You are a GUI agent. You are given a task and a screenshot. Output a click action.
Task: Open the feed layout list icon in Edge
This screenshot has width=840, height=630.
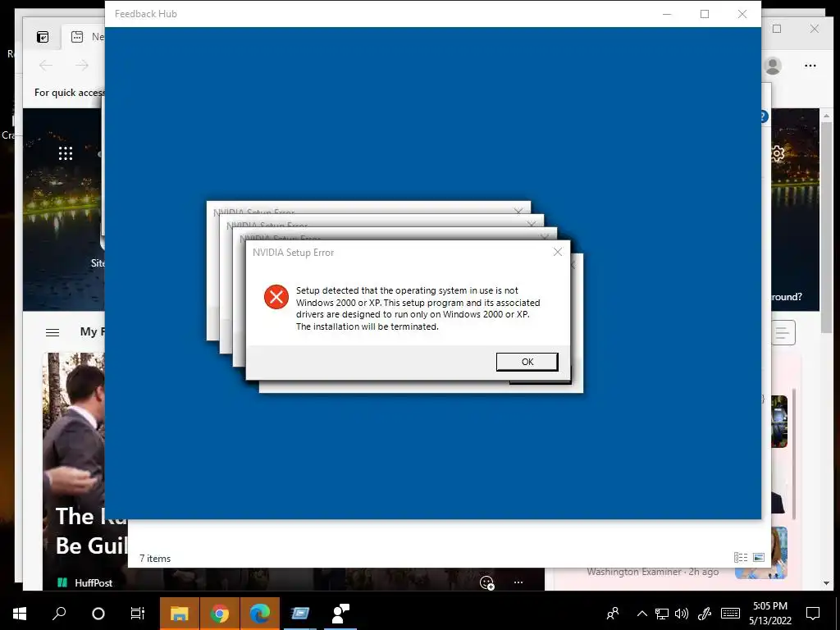tap(783, 333)
